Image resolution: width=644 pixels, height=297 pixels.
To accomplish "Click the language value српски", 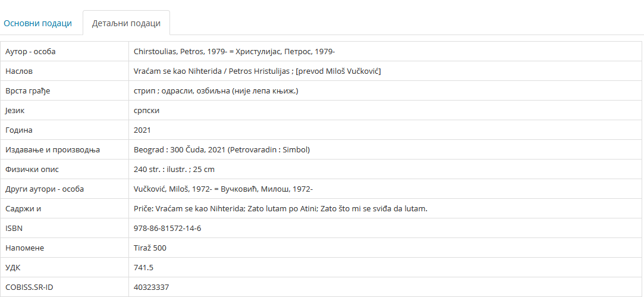I will click(x=147, y=111).
